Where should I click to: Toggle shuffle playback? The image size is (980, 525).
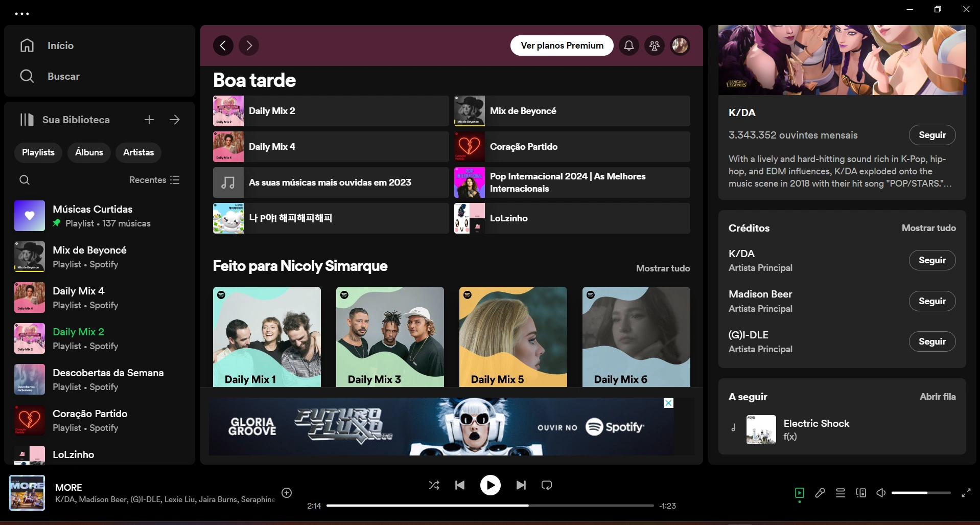[x=434, y=485]
